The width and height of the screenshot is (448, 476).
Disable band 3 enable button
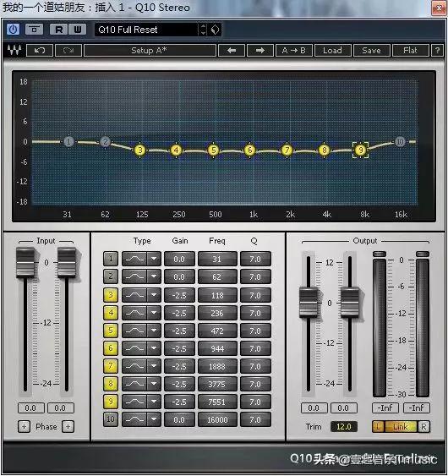coord(111,295)
